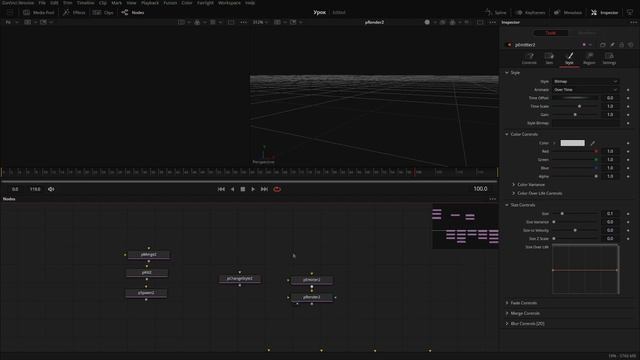This screenshot has width=640, height=360.
Task: Toggle pEmitter2 enable switch in Inspector
Action: tap(509, 45)
